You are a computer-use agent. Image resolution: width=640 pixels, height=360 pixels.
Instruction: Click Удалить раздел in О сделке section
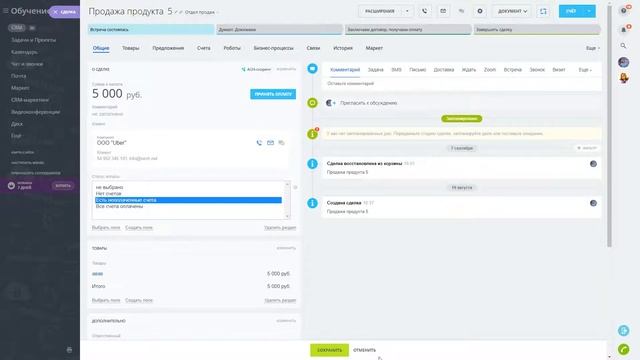(280, 227)
